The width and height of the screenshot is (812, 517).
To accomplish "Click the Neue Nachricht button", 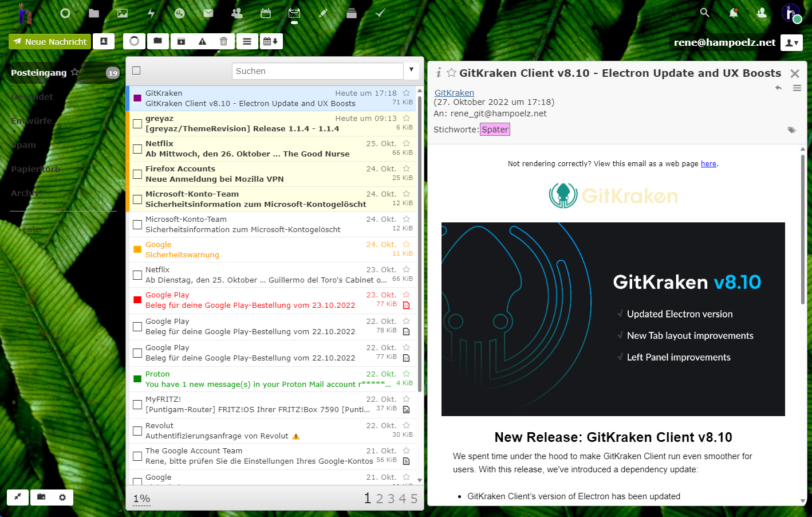I will [50, 41].
